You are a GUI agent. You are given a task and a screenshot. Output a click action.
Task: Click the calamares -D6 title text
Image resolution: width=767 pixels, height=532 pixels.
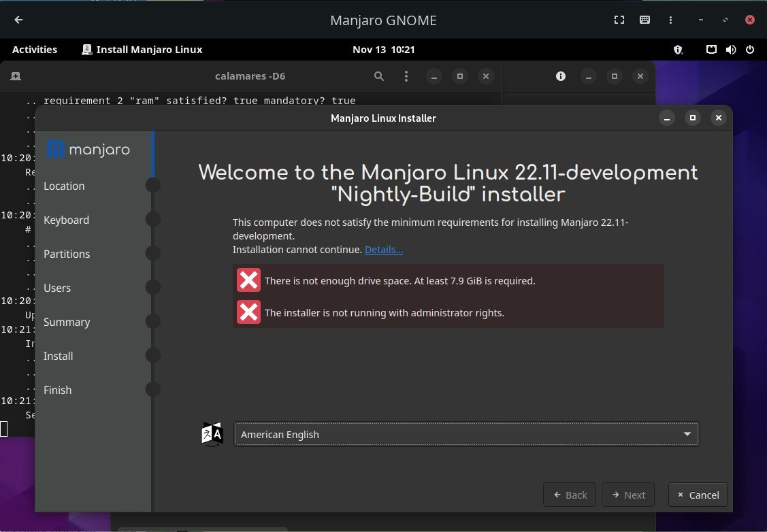pyautogui.click(x=250, y=76)
